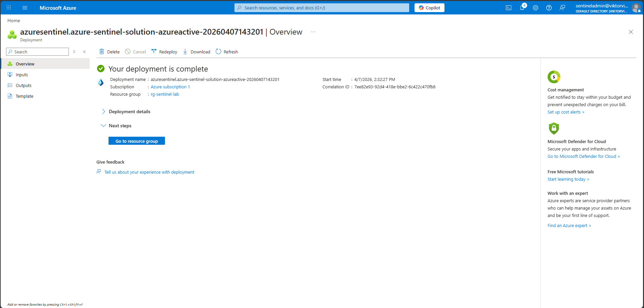Viewport: 644px width, 308px height.
Task: Click the Download toolbar label
Action: pos(201,52)
